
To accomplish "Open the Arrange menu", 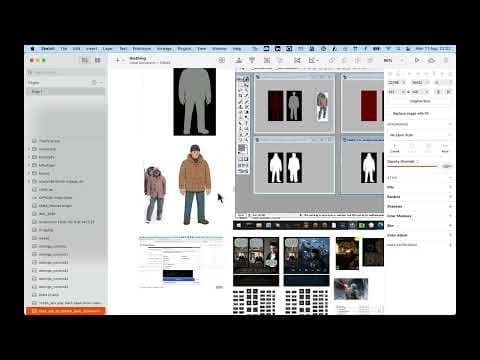I will (164, 49).
